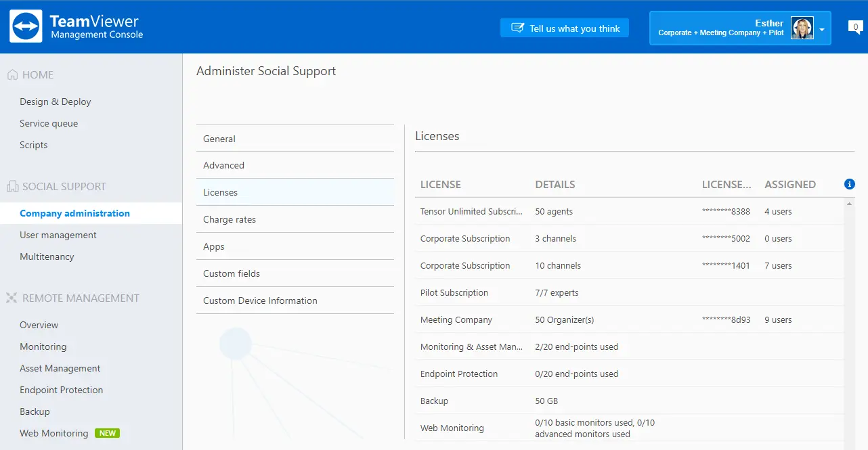The height and width of the screenshot is (450, 868).
Task: Select the Backup license row in table
Action: [630, 401]
